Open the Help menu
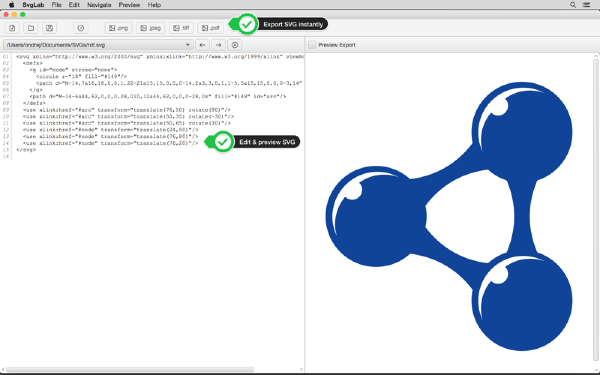Image resolution: width=600 pixels, height=375 pixels. tap(154, 5)
